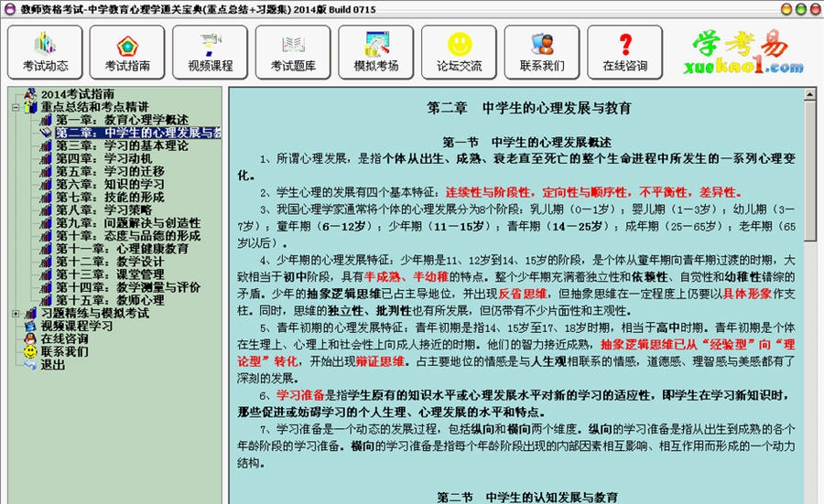
Task: Open chapter 第七章：技能的形成
Action: pos(110,197)
